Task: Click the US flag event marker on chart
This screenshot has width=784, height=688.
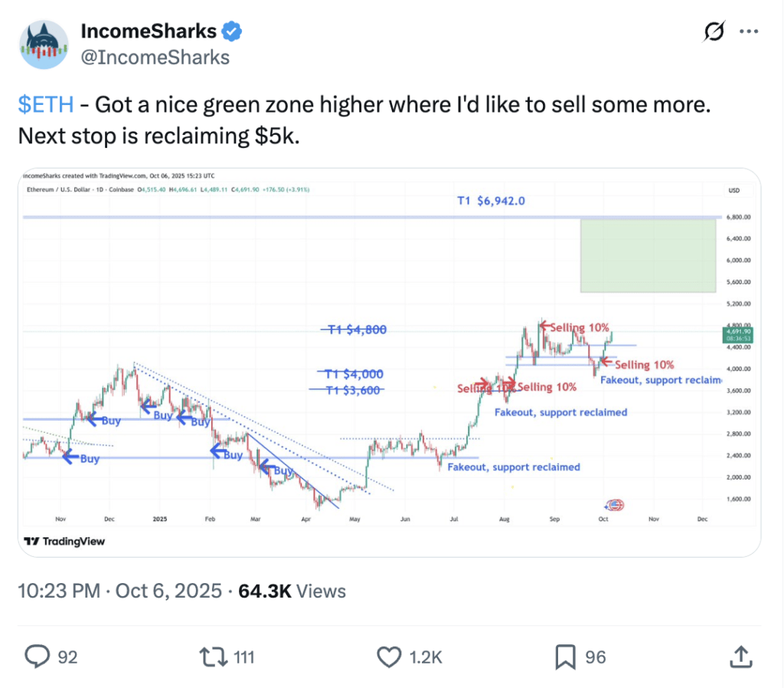Action: 613,504
